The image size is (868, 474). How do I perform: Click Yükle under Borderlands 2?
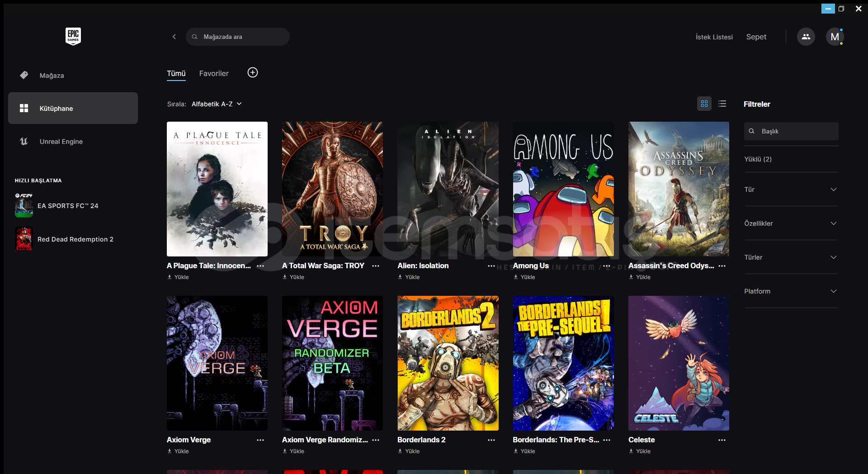(409, 451)
